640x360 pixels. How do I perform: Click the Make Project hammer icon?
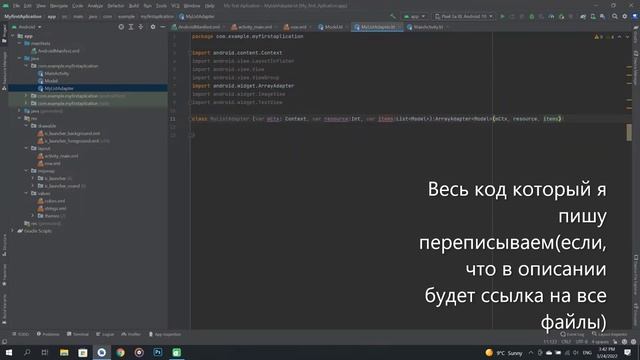point(393,16)
